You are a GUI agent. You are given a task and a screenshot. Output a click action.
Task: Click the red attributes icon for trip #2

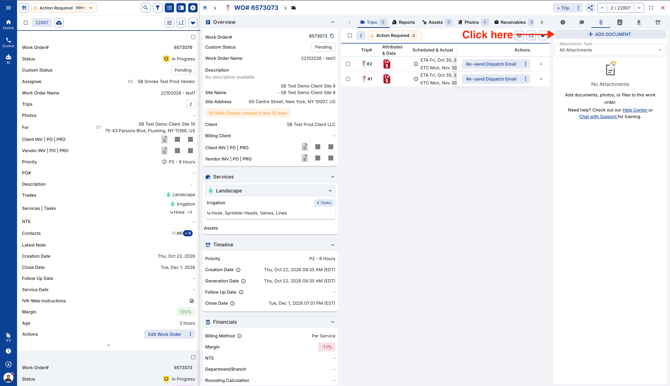[387, 64]
